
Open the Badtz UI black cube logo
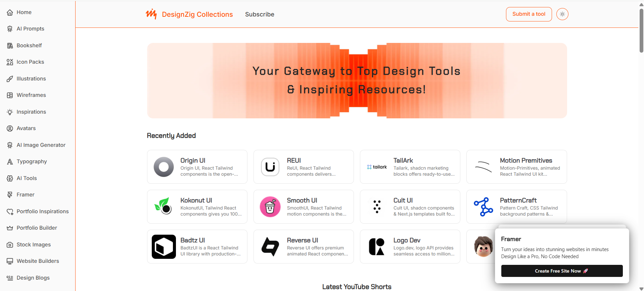[164, 247]
